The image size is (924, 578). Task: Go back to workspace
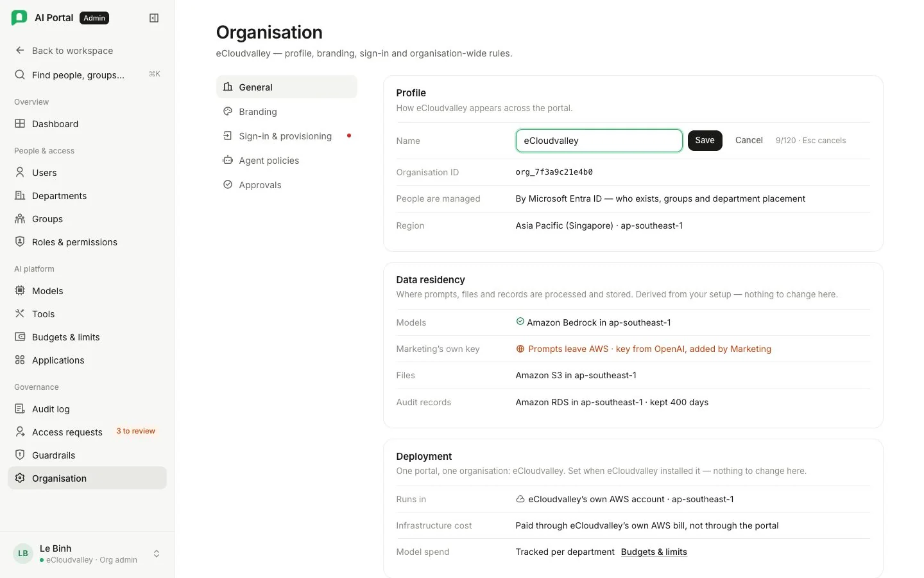pyautogui.click(x=87, y=50)
